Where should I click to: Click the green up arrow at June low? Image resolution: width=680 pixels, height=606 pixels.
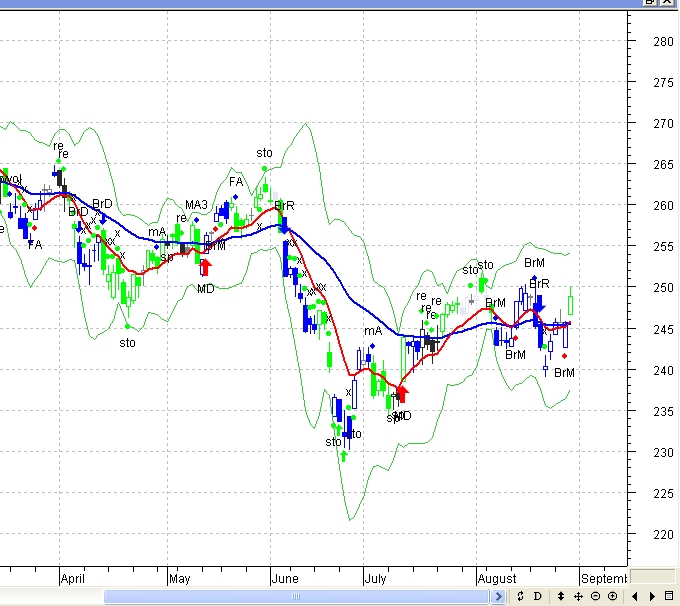click(x=343, y=456)
